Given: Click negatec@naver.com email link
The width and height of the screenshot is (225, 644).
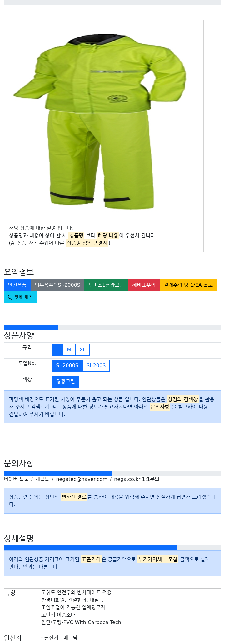Looking at the screenshot, I should [82, 479].
